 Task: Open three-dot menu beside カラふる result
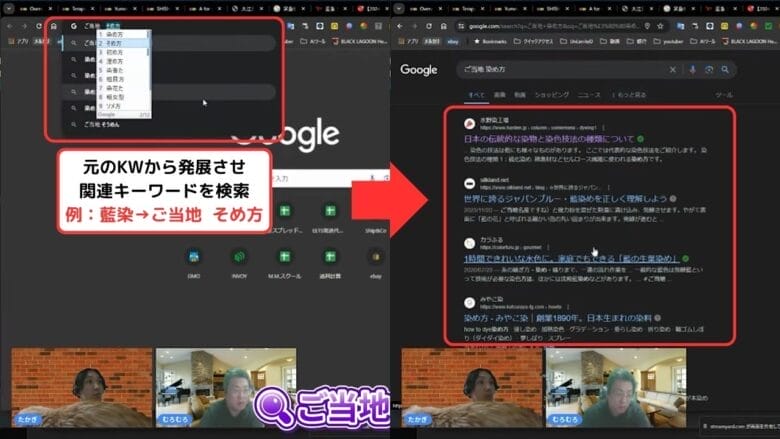(548, 247)
